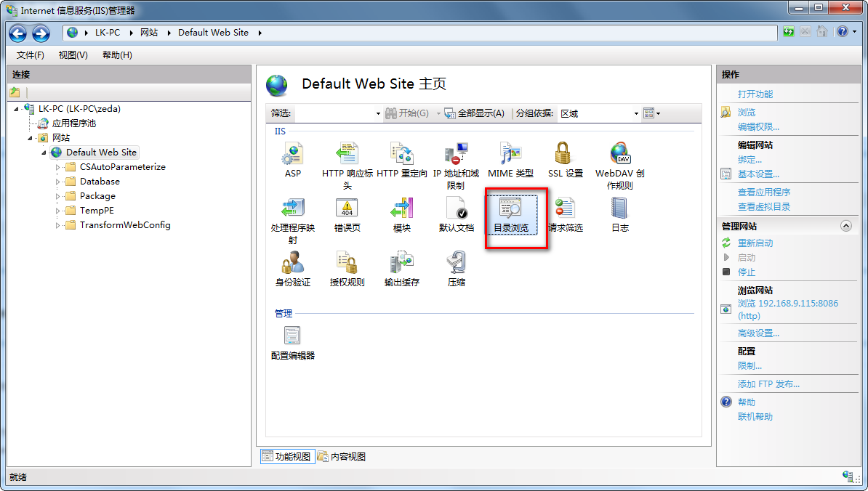Open 日志 feature icon
This screenshot has height=491, width=868.
(x=619, y=214)
